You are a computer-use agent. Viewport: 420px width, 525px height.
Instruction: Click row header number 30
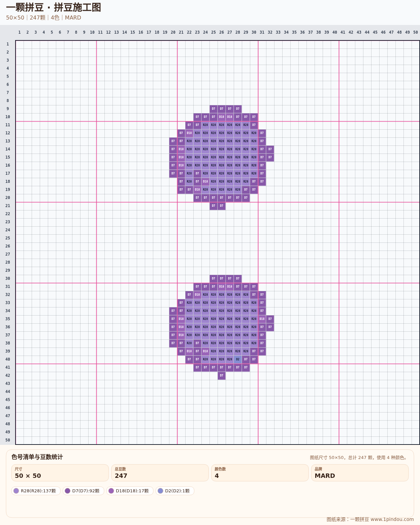tap(8, 278)
